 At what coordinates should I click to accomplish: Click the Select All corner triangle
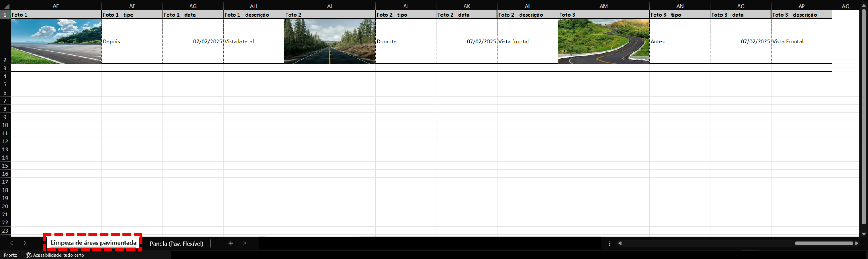tap(6, 6)
